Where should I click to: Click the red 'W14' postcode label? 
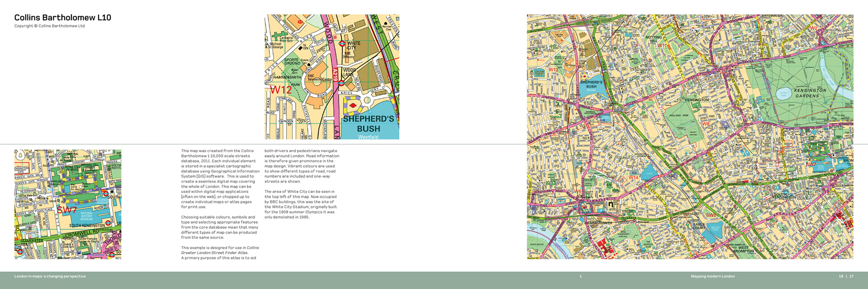[633, 178]
